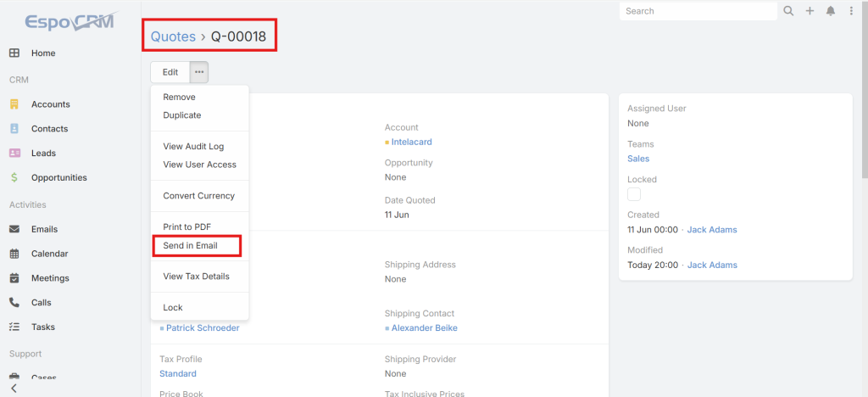The width and height of the screenshot is (868, 397).
Task: Select Lock from the dropdown menu
Action: [173, 307]
